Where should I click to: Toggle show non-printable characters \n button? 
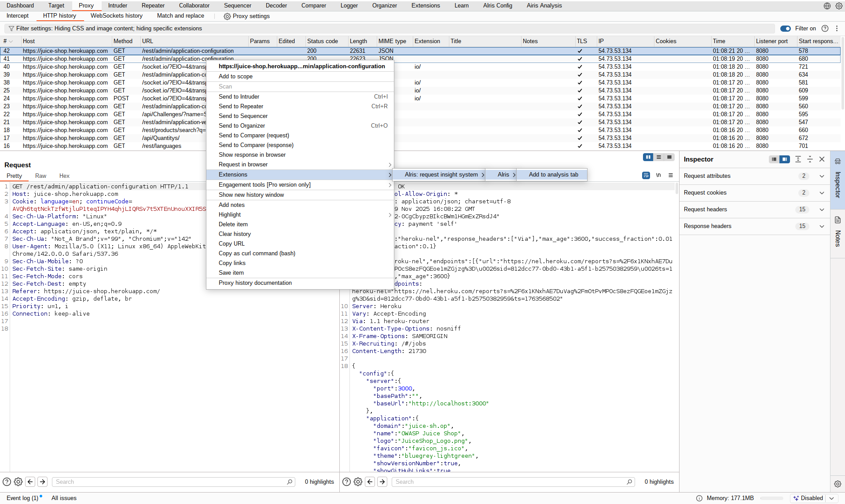coord(658,175)
